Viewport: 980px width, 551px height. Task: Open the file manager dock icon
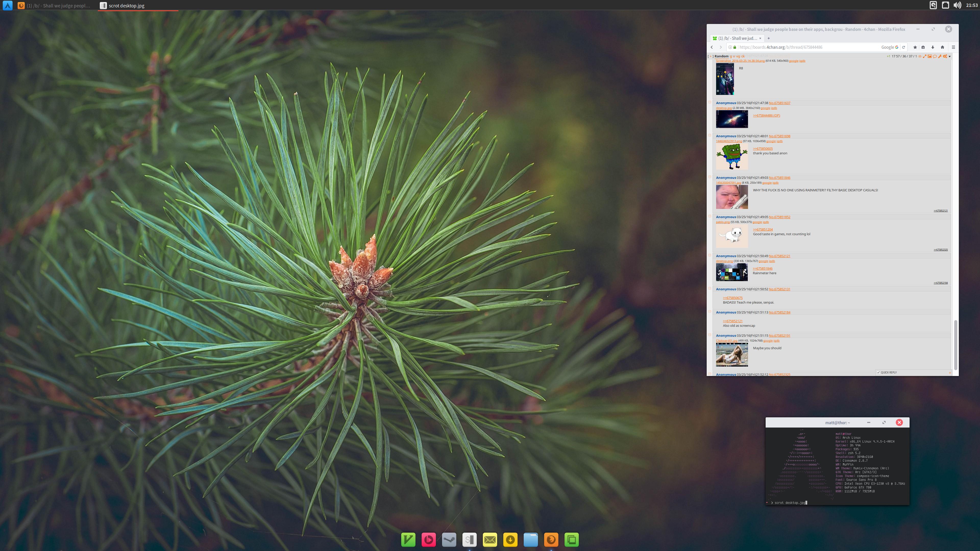click(531, 540)
